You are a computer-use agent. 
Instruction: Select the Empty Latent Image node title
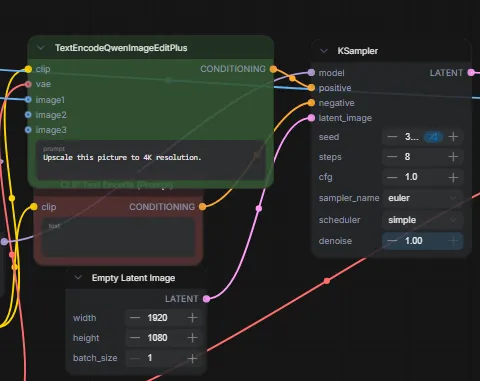[x=133, y=278]
